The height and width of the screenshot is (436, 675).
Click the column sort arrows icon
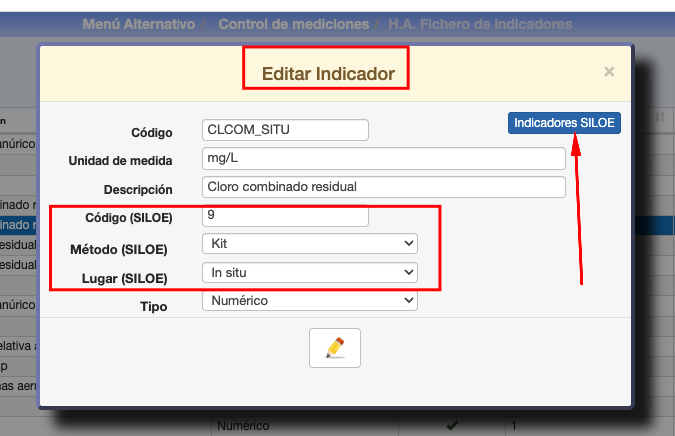(x=660, y=118)
